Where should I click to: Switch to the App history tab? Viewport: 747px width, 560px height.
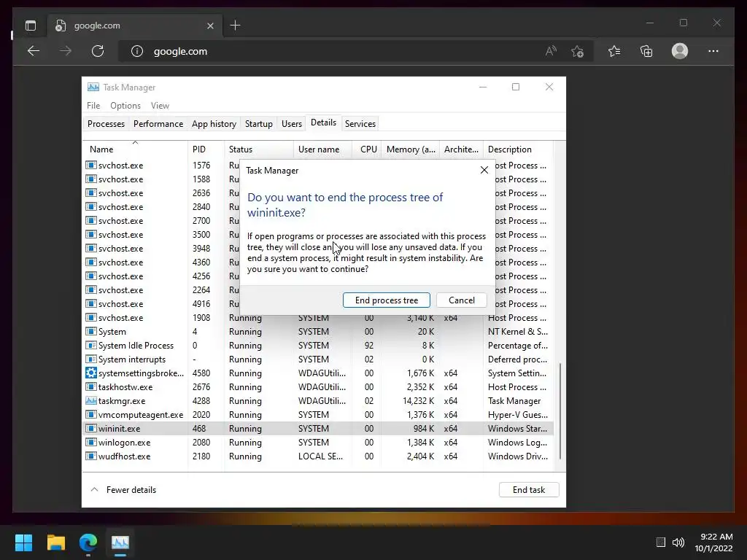(x=214, y=123)
